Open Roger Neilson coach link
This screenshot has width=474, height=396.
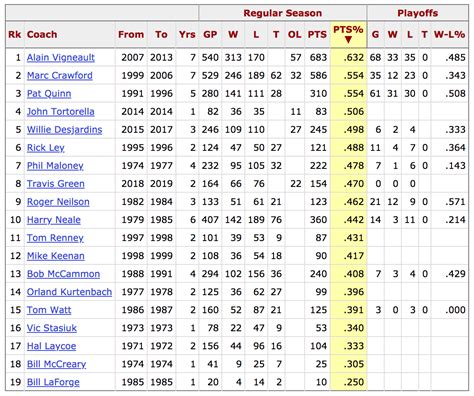coord(58,202)
